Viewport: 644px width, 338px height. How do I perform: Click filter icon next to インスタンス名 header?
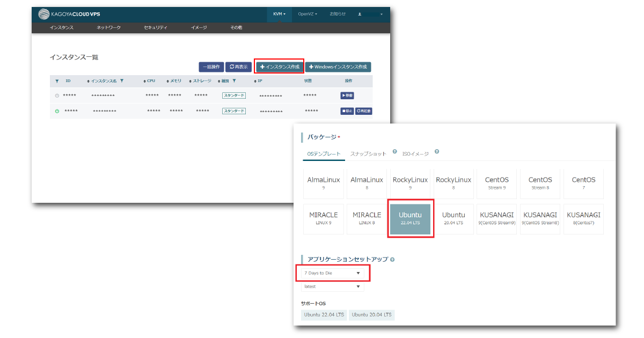pyautogui.click(x=122, y=81)
